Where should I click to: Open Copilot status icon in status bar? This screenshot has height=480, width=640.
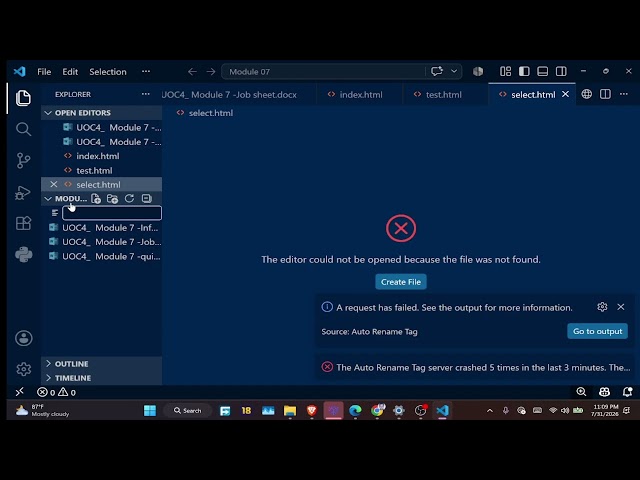click(x=604, y=392)
